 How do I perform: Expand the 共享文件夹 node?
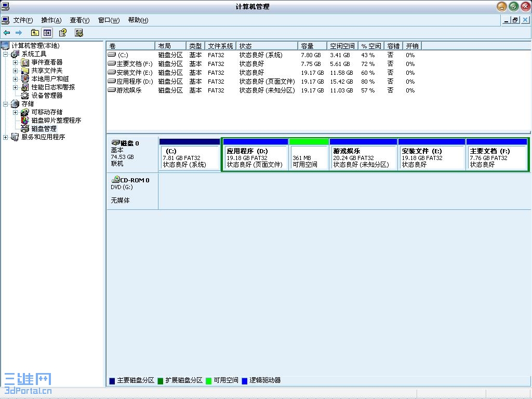coord(15,71)
